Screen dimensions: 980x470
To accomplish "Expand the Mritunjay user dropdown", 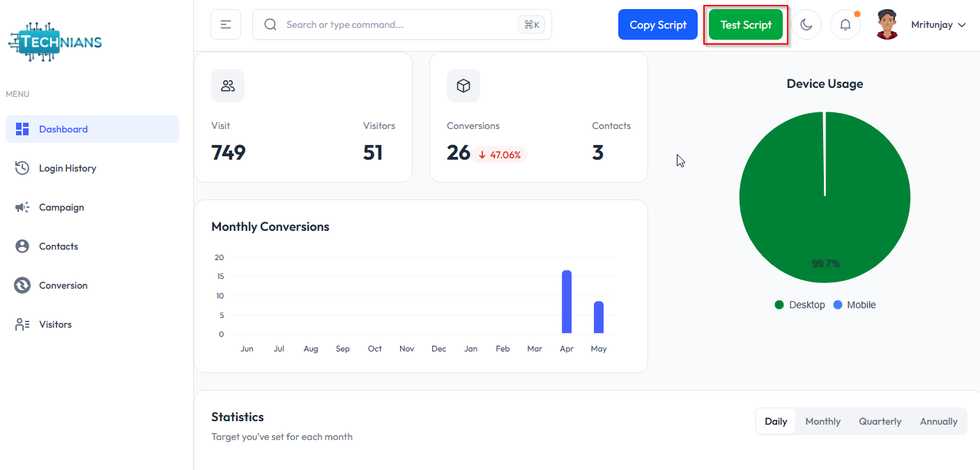I will coord(938,24).
